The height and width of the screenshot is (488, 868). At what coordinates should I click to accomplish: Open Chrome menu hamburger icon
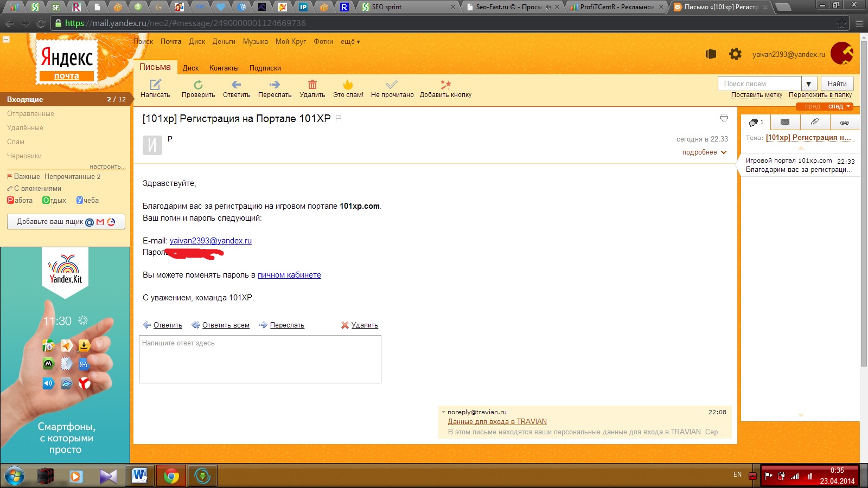[859, 23]
